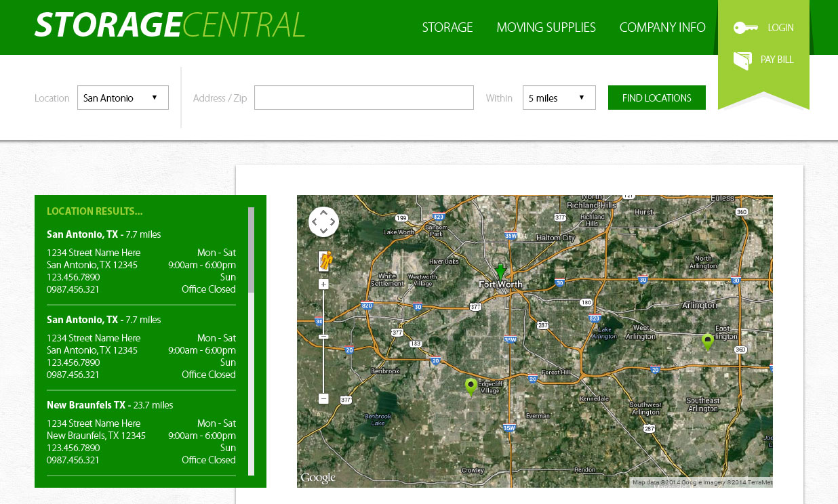The height and width of the screenshot is (504, 838).
Task: Click the location results scrollbar
Action: tap(251, 251)
